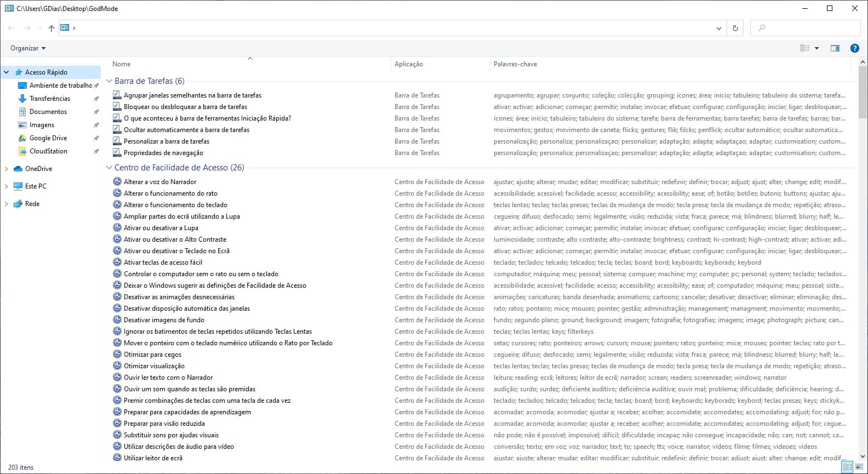868x474 pixels.
Task: Click the Help question mark icon
Action: click(x=854, y=48)
